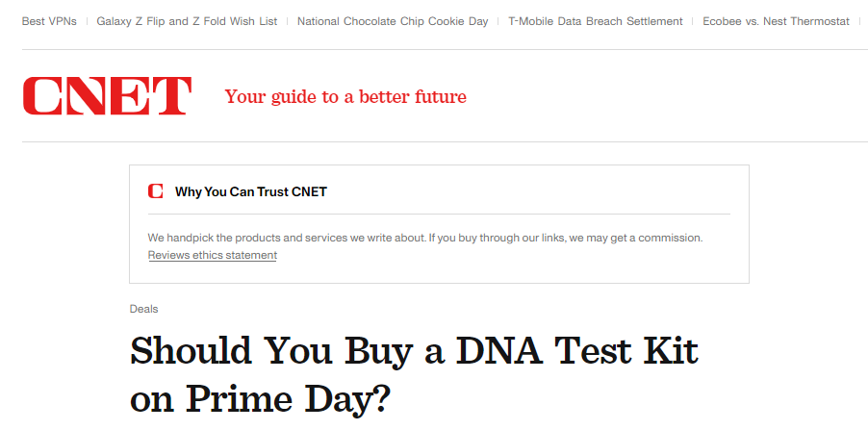Click the red CNET logo

(107, 96)
